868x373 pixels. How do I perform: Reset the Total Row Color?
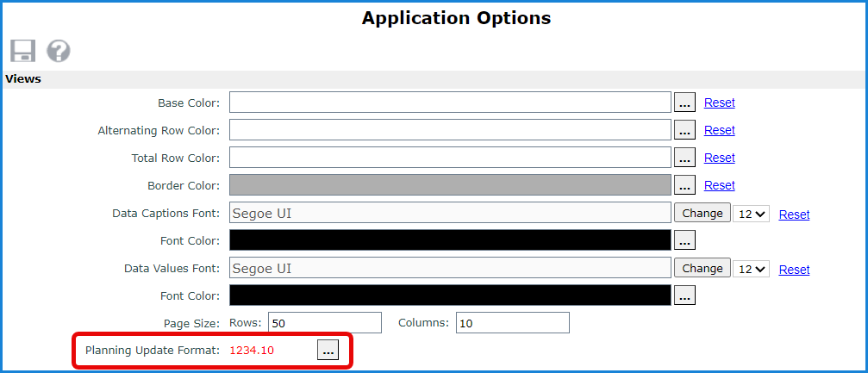719,158
